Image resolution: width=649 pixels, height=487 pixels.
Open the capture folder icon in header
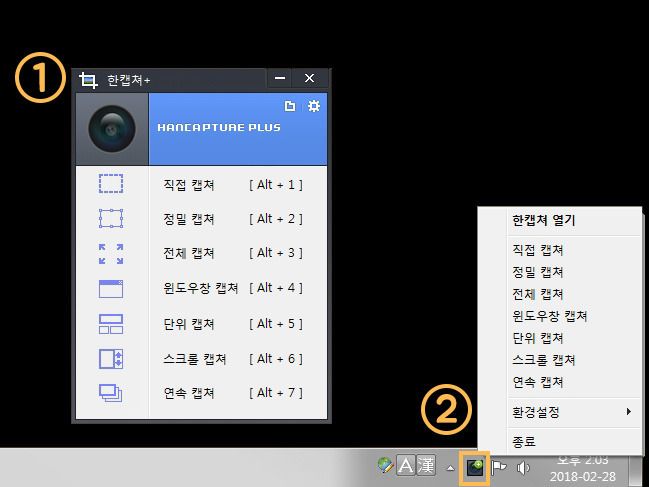click(290, 106)
